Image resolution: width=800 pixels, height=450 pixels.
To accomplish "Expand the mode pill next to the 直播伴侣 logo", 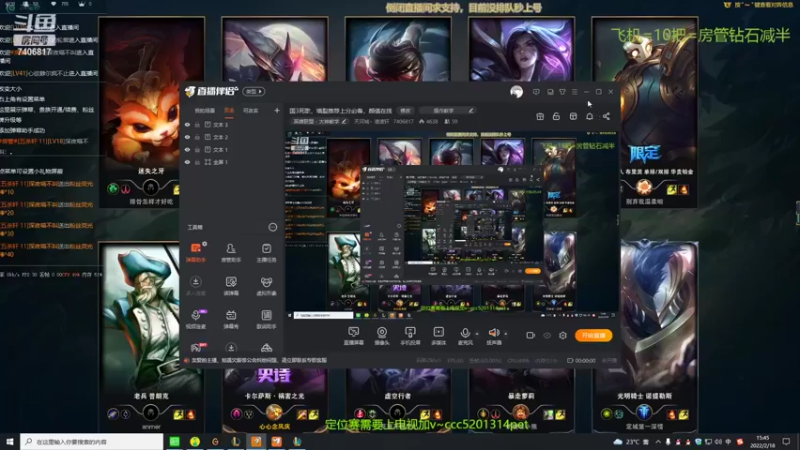I will 254,91.
